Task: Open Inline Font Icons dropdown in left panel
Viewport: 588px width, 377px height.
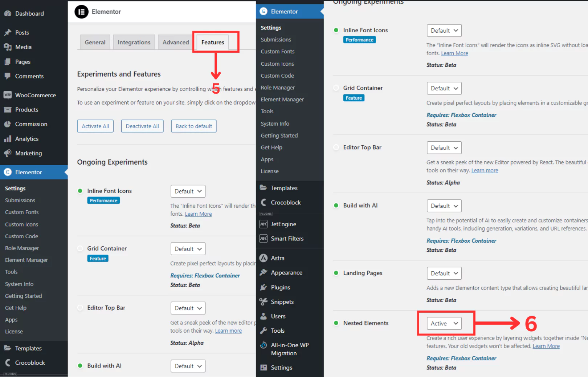Action: coord(188,191)
